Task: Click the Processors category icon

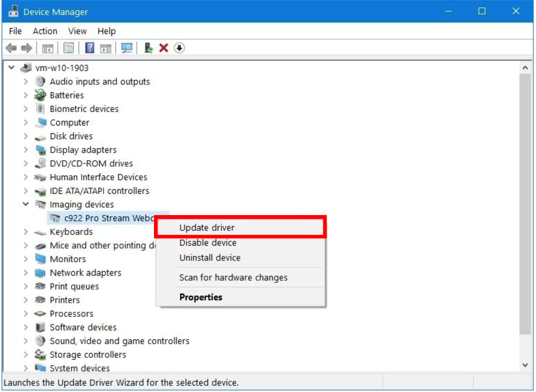Action: click(40, 314)
